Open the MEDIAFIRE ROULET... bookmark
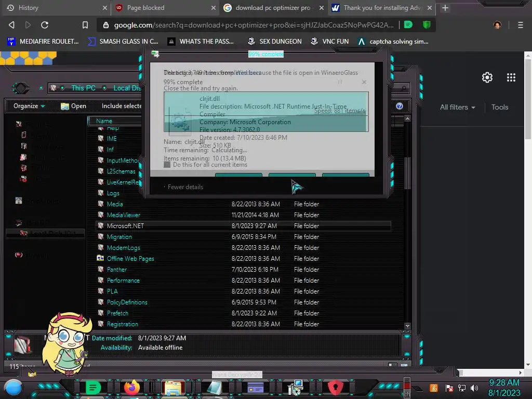This screenshot has width=532, height=399. point(43,42)
